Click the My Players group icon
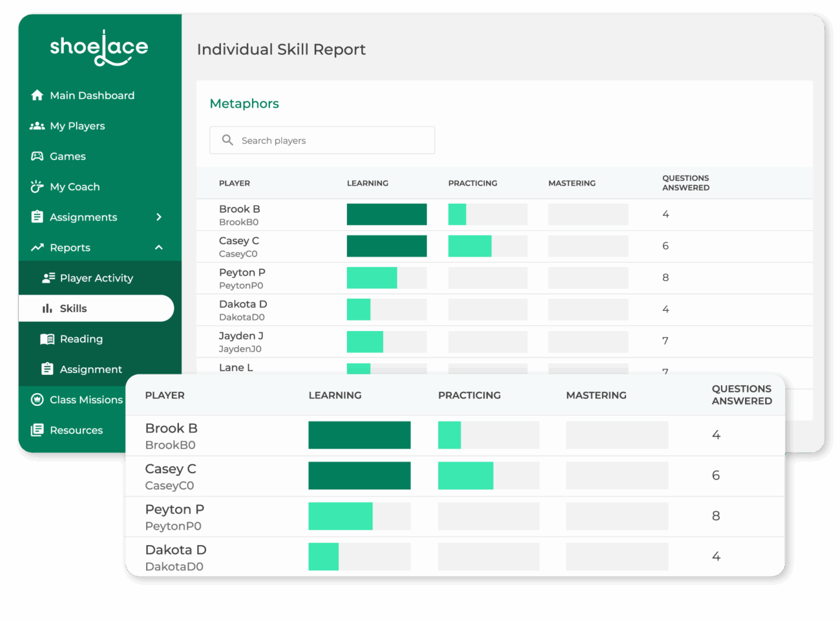The image size is (840, 620). [37, 126]
